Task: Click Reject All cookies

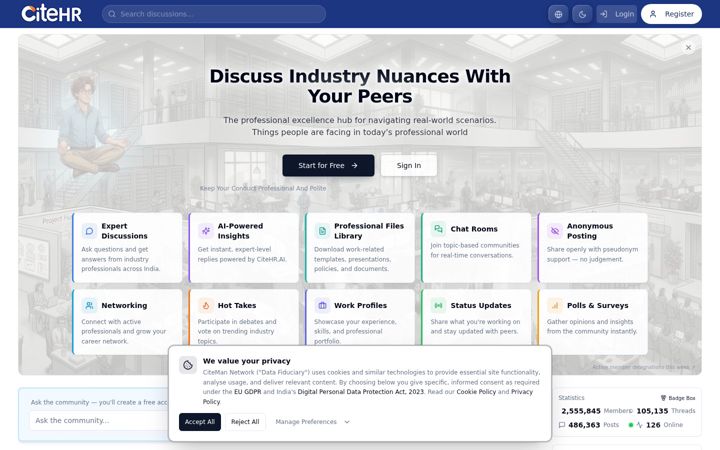Action: tap(245, 422)
